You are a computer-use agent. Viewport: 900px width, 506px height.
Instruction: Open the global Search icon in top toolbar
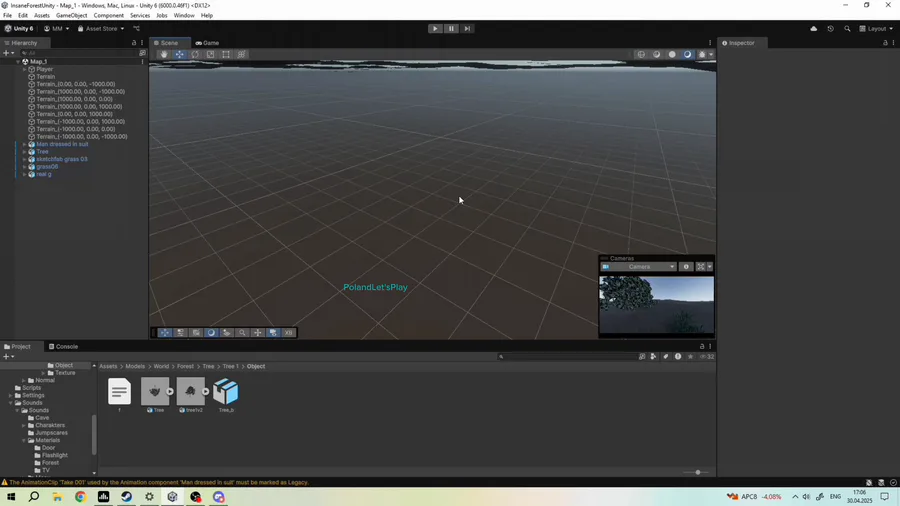pos(847,29)
